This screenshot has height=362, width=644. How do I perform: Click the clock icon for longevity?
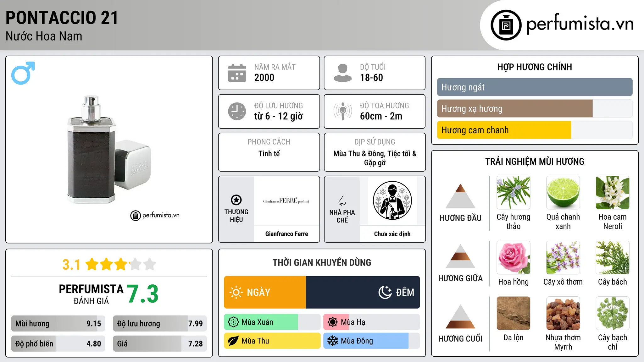coord(237,111)
